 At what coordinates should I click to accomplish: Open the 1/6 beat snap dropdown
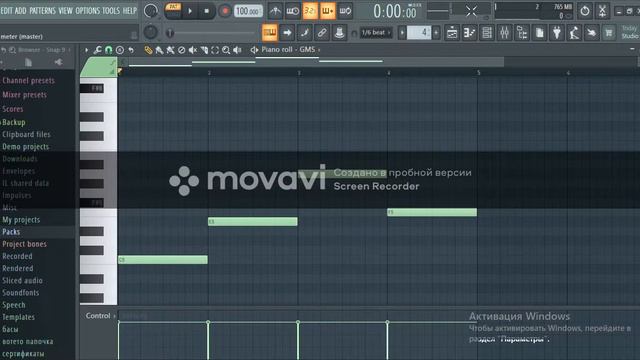pyautogui.click(x=376, y=33)
